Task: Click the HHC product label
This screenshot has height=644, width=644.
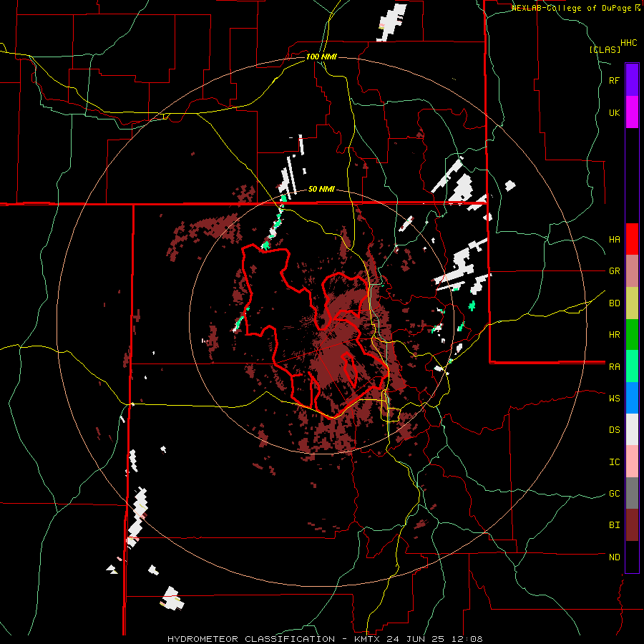Action: click(629, 43)
